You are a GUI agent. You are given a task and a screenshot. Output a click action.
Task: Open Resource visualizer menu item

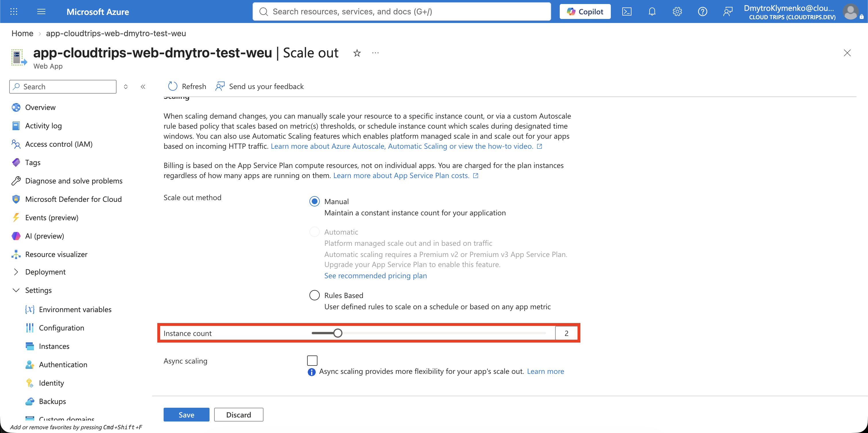coord(56,254)
